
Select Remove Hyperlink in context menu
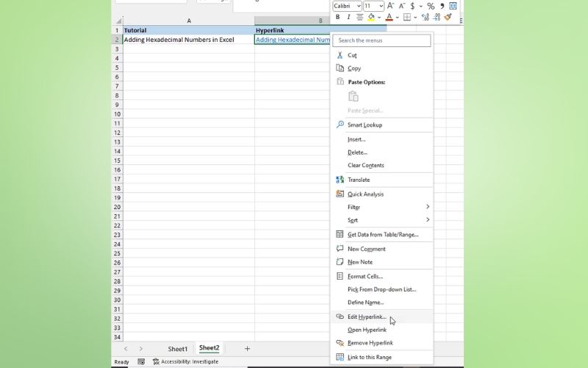(x=370, y=343)
